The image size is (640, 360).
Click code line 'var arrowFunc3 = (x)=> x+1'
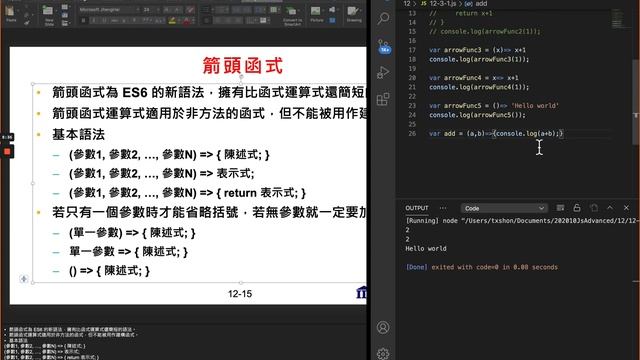(x=478, y=50)
